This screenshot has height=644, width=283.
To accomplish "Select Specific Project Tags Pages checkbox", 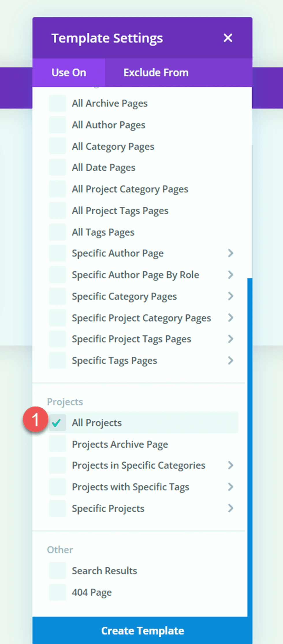I will (x=57, y=339).
